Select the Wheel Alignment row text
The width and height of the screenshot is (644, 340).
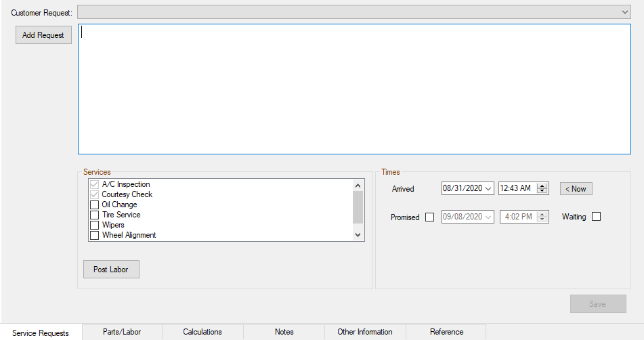point(129,235)
